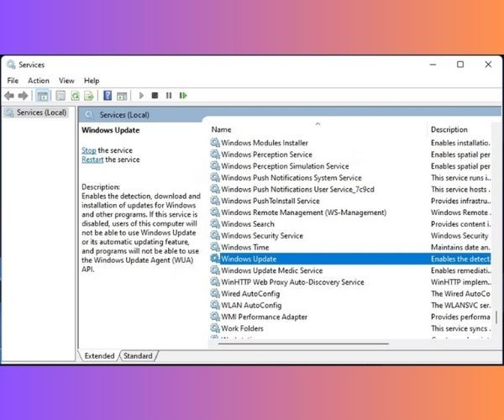Click 'The WLANSVC ser.' description cell
Screen dimensions: 504x420
pos(460,305)
